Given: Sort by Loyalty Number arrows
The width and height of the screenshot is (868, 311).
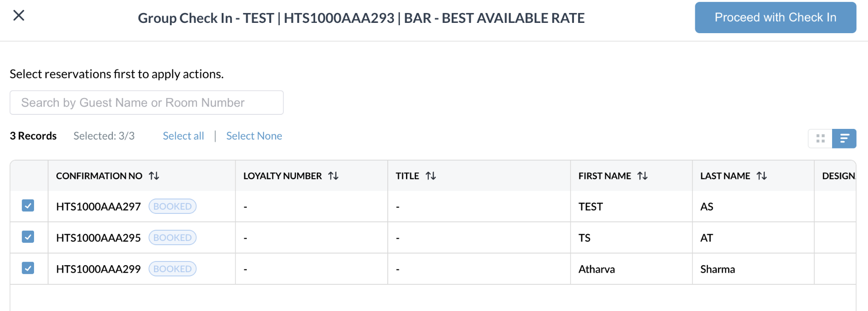Looking at the screenshot, I should [x=333, y=176].
